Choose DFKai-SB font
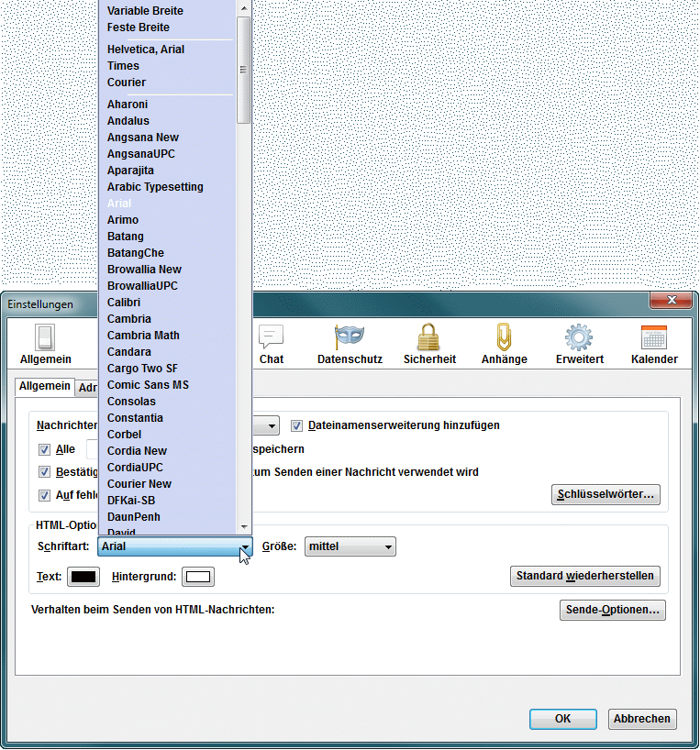The width and height of the screenshot is (700, 750). (167, 501)
